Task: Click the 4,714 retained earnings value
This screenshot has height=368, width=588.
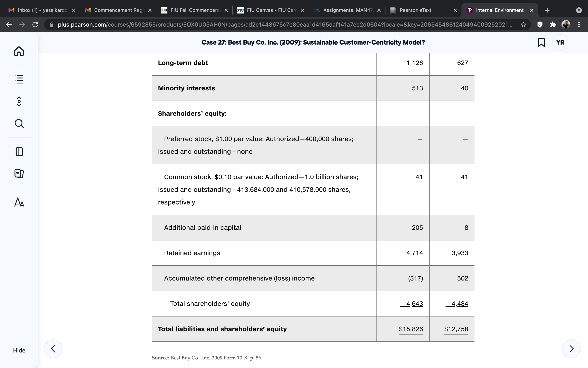Action: coord(414,253)
